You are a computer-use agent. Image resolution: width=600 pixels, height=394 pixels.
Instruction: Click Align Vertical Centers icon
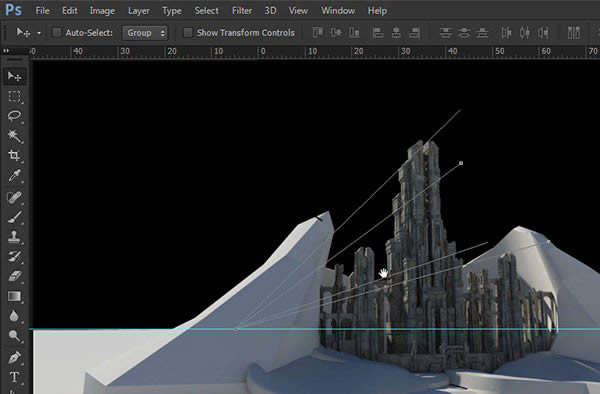pyautogui.click(x=336, y=33)
